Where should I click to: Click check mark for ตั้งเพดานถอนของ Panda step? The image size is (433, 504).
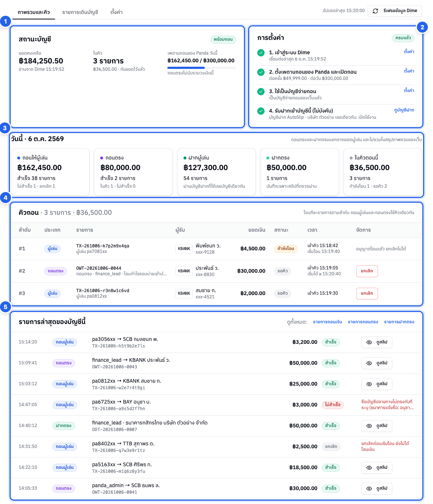[261, 72]
